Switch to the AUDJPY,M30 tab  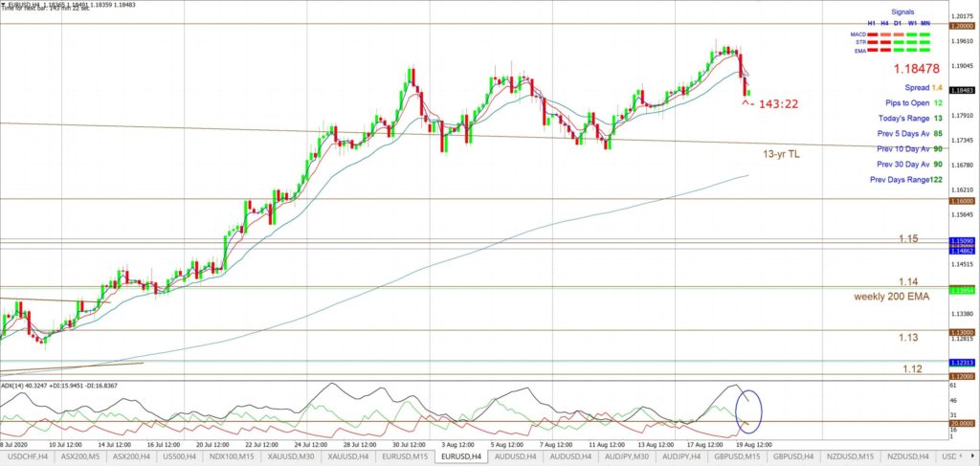coord(626,457)
